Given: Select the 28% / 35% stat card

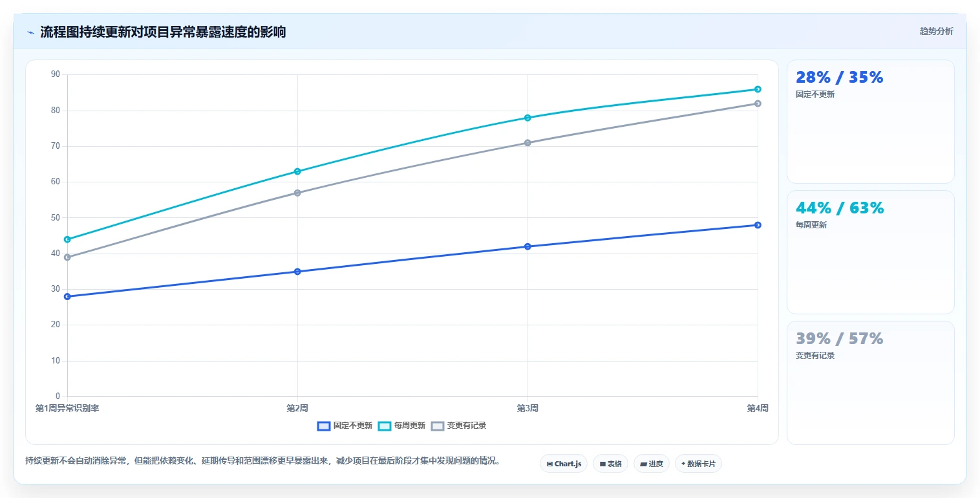Looking at the screenshot, I should [x=870, y=122].
